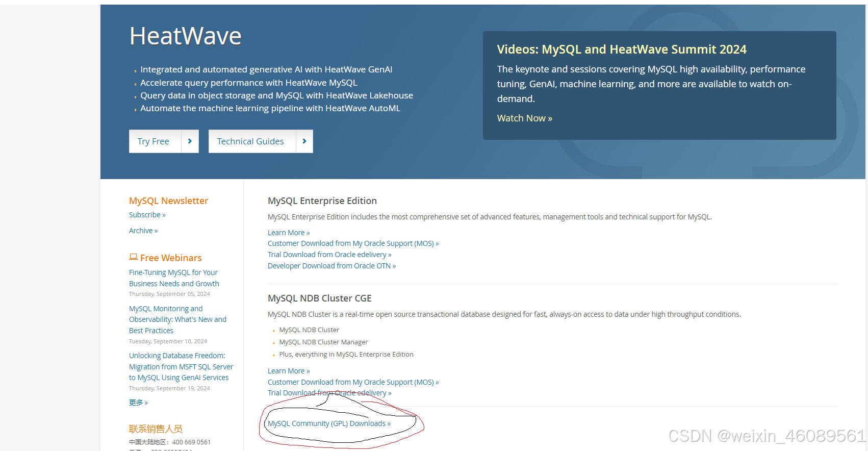The width and height of the screenshot is (868, 451).
Task: Click the 更多 more webinars link
Action: (138, 403)
